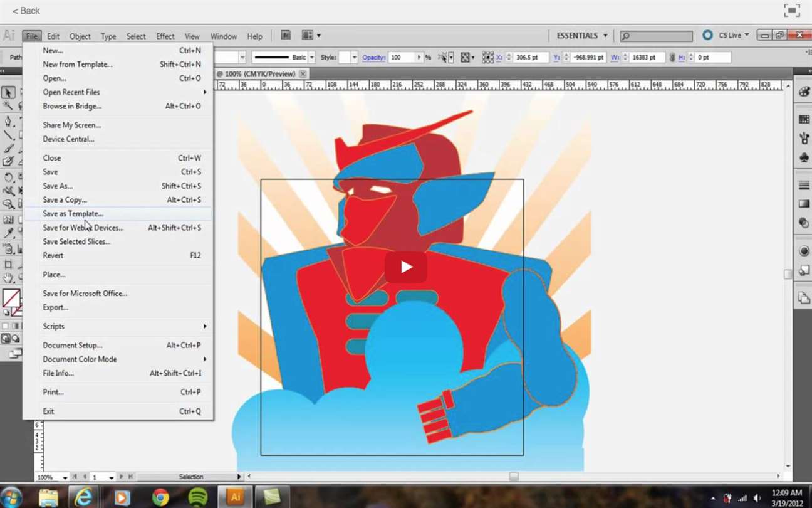Click the vertical scrollbar thumb
This screenshot has width=812, height=508.
[x=788, y=274]
